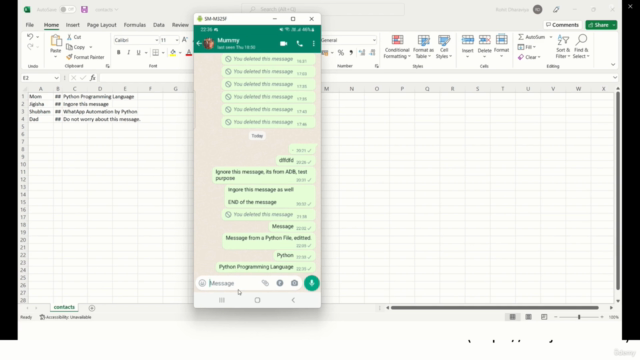Expand the formula bar chevron

click(615, 78)
